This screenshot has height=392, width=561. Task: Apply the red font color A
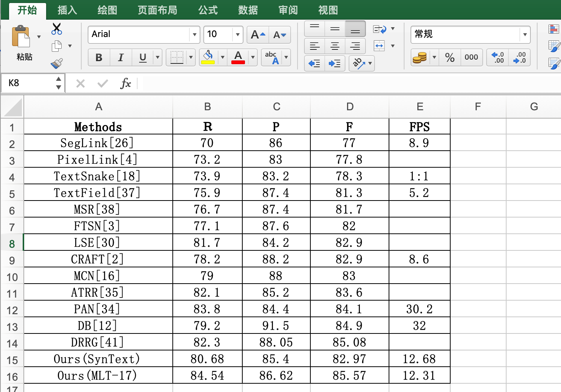(238, 57)
